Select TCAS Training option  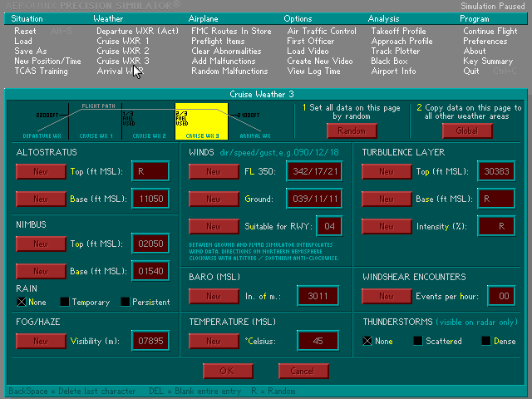pyautogui.click(x=41, y=71)
